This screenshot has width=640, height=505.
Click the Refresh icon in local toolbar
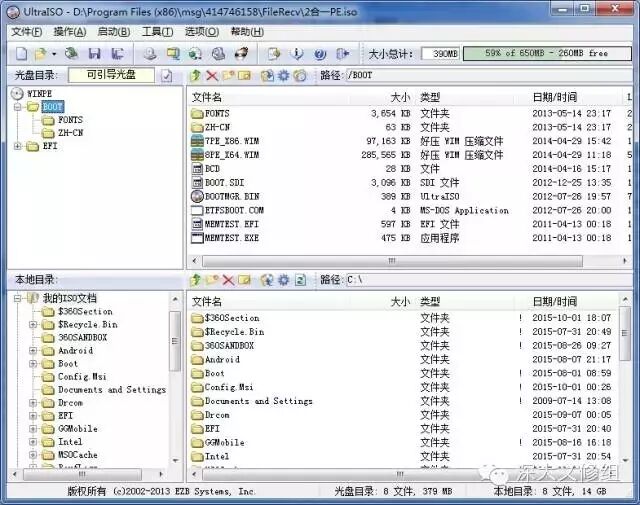pyautogui.click(x=300, y=280)
